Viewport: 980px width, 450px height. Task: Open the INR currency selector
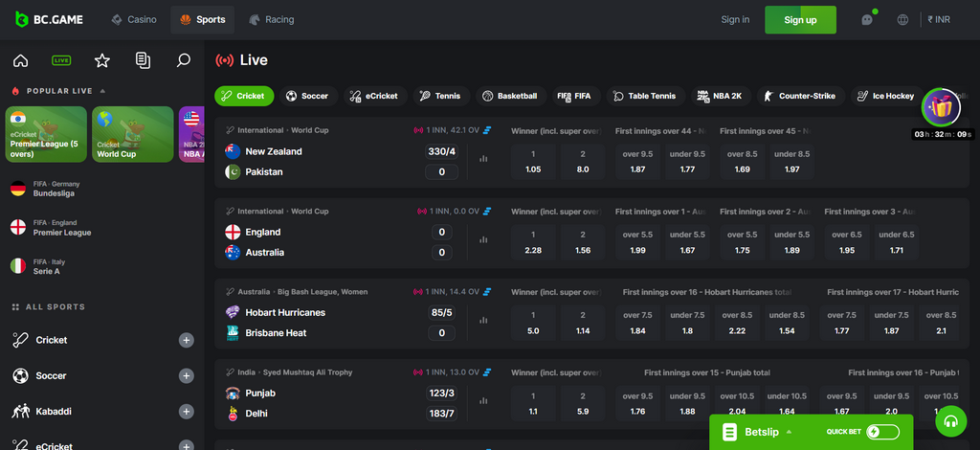pyautogui.click(x=939, y=19)
